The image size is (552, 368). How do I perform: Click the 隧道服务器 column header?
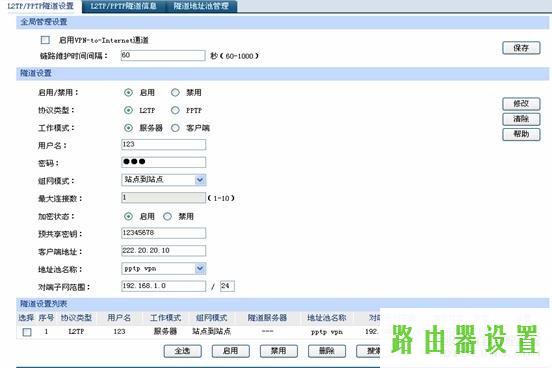click(x=267, y=318)
